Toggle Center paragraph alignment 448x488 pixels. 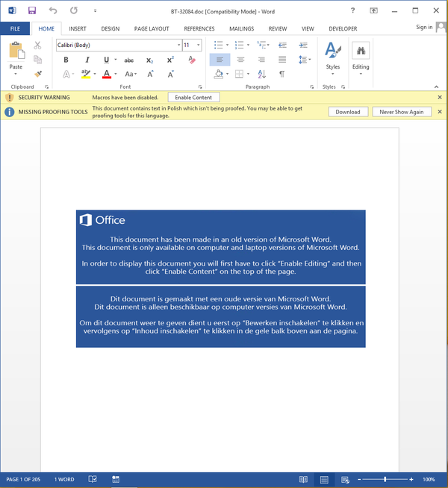click(240, 60)
